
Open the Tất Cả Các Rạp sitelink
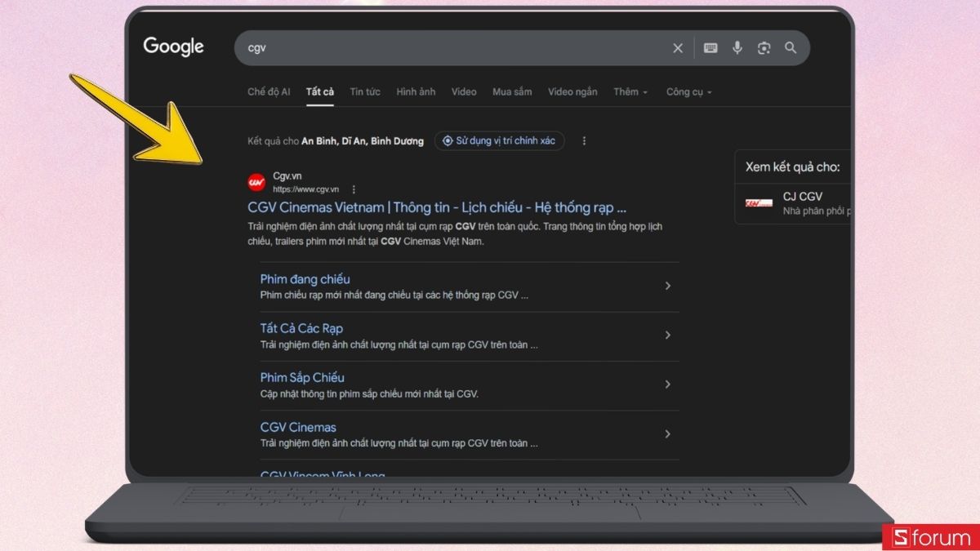301,328
